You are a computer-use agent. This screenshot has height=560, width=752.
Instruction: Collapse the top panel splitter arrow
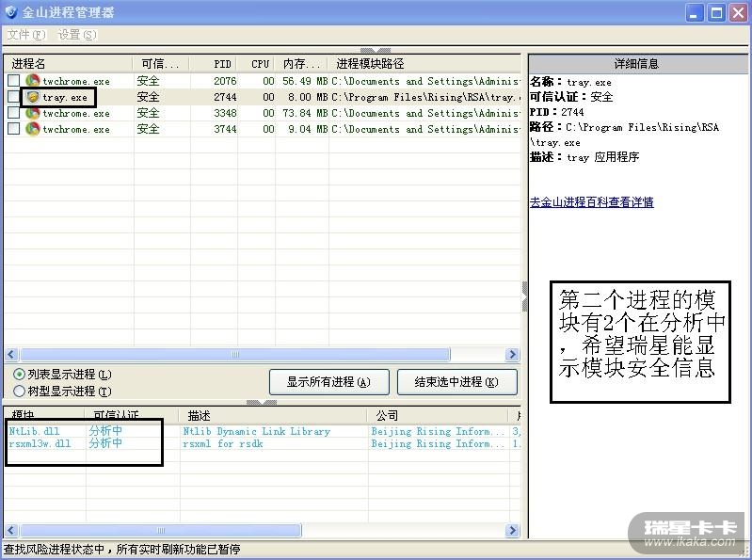point(375,50)
